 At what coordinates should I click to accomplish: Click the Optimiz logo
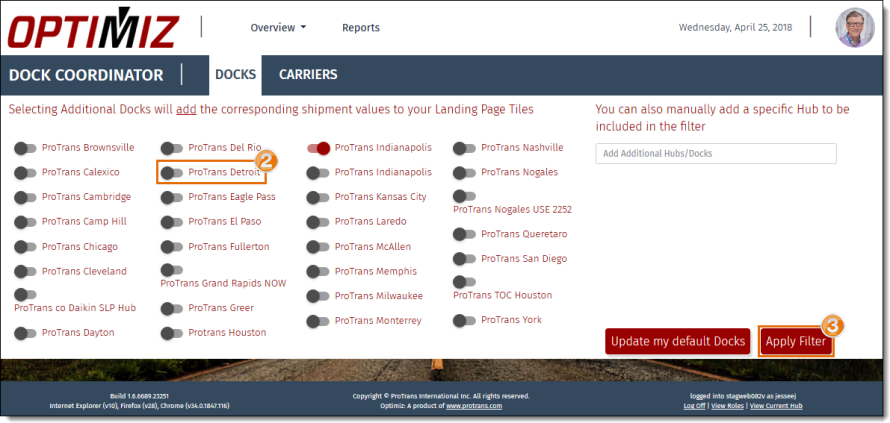[x=94, y=27]
